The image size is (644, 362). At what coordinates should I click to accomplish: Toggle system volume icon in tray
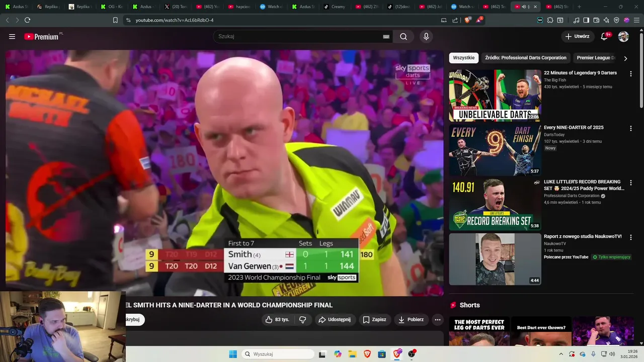coord(612,354)
